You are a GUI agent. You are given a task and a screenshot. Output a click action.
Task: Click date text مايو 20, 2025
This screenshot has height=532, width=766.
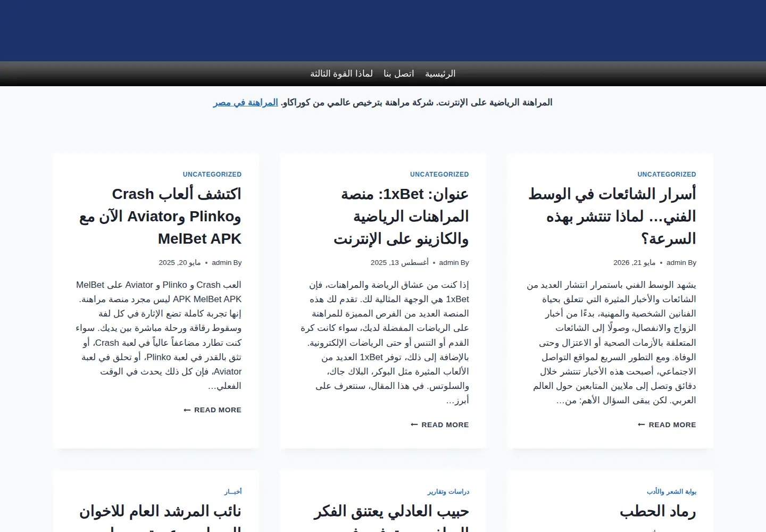tap(180, 263)
